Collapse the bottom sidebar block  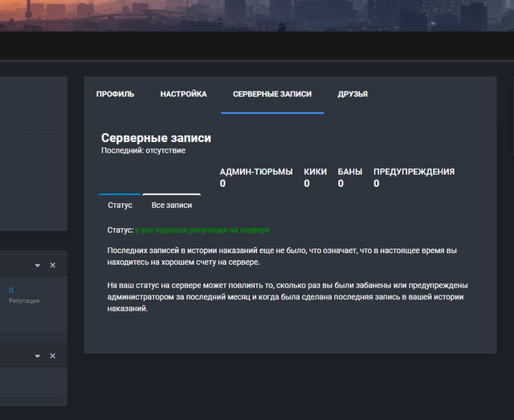38,356
